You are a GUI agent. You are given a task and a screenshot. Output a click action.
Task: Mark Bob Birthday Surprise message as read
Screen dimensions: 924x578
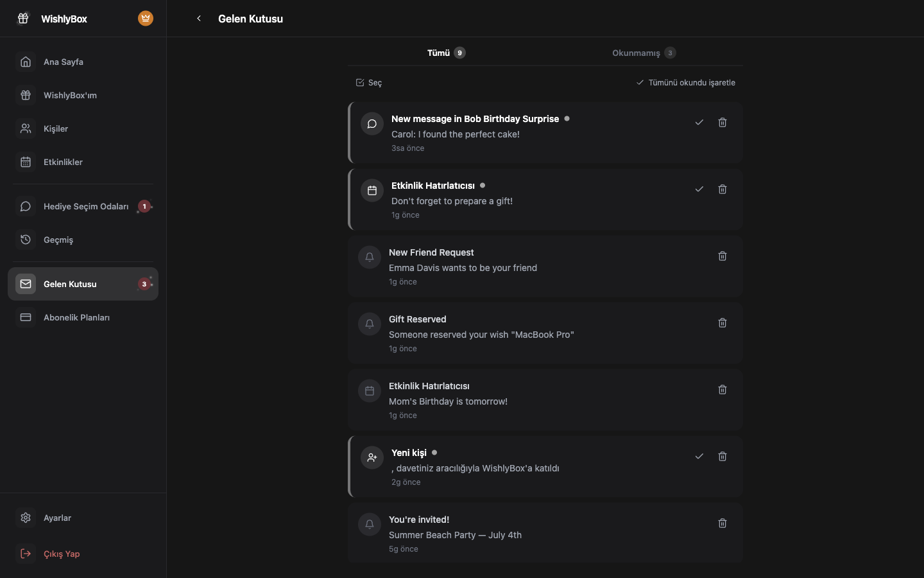click(x=699, y=122)
